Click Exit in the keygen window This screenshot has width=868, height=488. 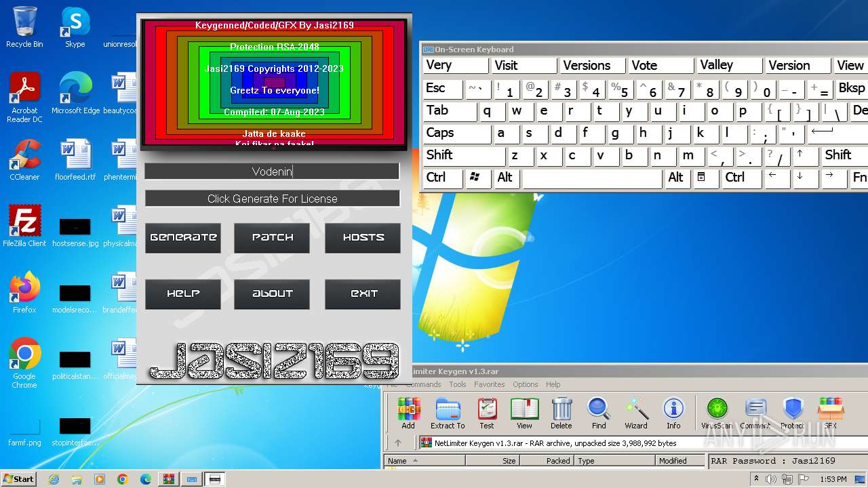tap(363, 294)
